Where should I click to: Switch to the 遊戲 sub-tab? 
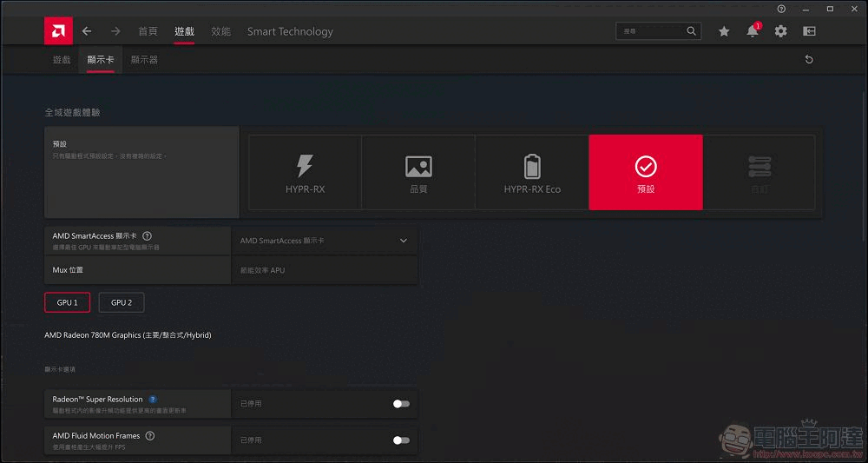(62, 60)
